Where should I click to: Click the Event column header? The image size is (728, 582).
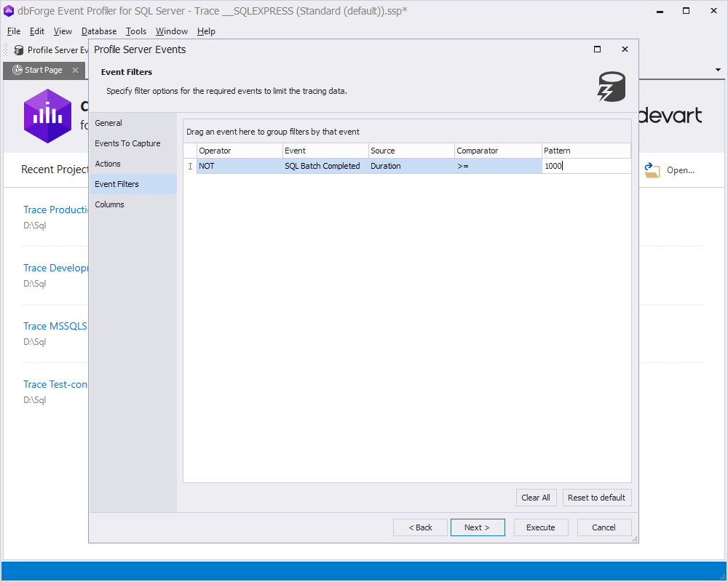(325, 151)
